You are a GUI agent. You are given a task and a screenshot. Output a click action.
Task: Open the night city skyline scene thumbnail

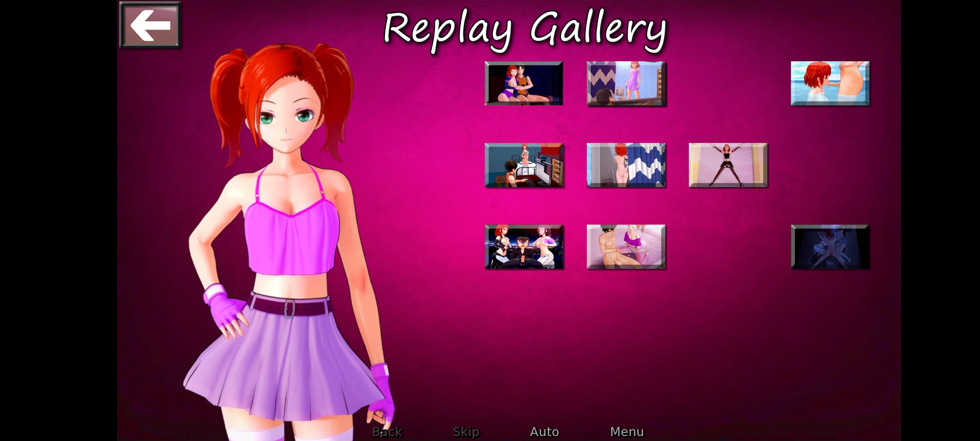point(524,247)
